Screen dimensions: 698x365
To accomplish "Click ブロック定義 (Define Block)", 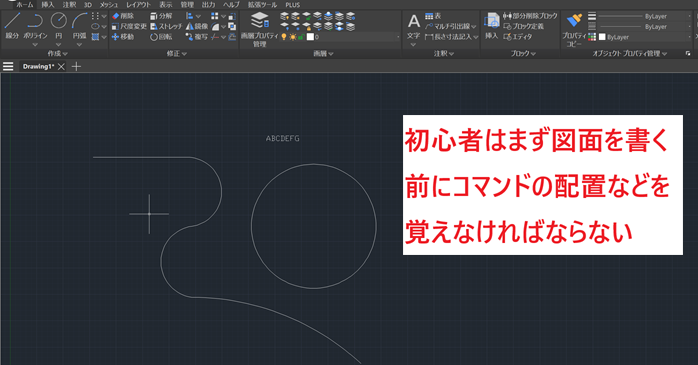I will 523,26.
